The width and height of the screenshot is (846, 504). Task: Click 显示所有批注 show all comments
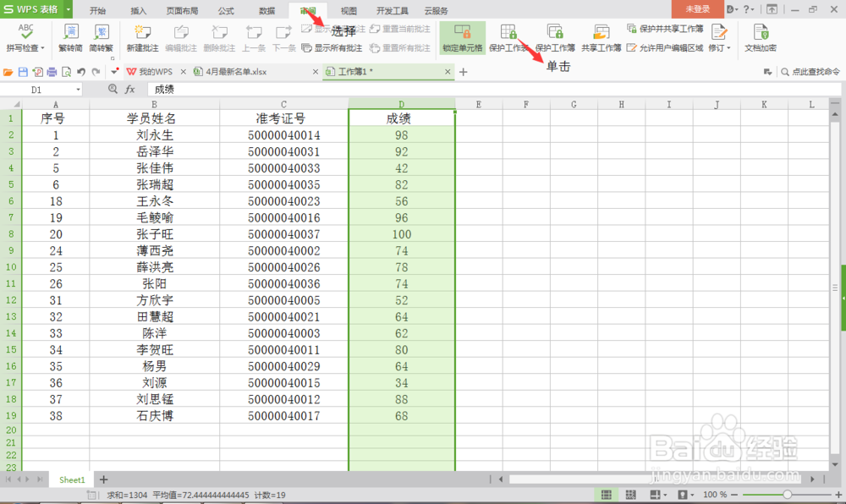coord(332,48)
